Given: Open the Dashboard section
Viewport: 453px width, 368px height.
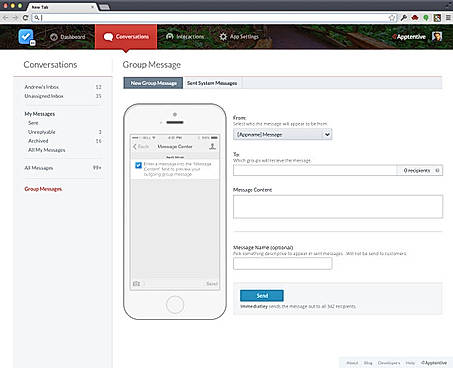Looking at the screenshot, I should click(x=68, y=37).
